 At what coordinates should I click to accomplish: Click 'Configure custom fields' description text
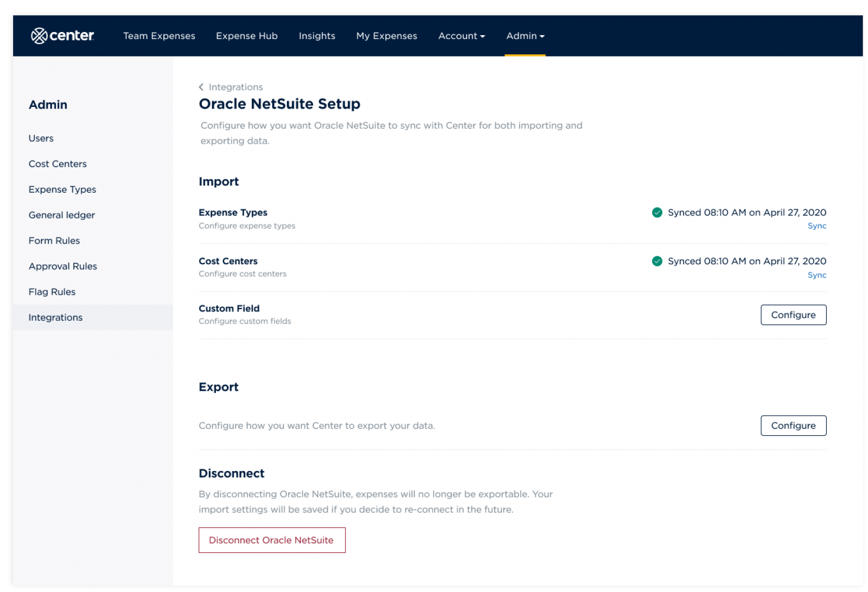245,321
